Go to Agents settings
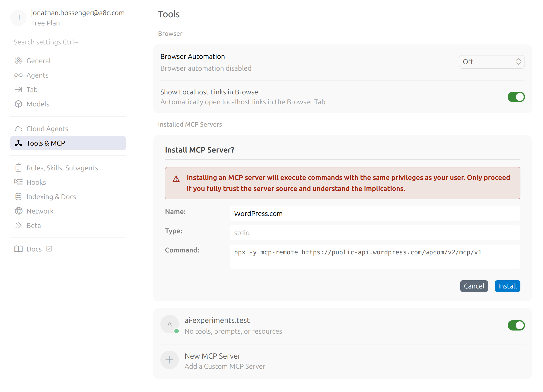This screenshot has width=543, height=392. coord(68,75)
